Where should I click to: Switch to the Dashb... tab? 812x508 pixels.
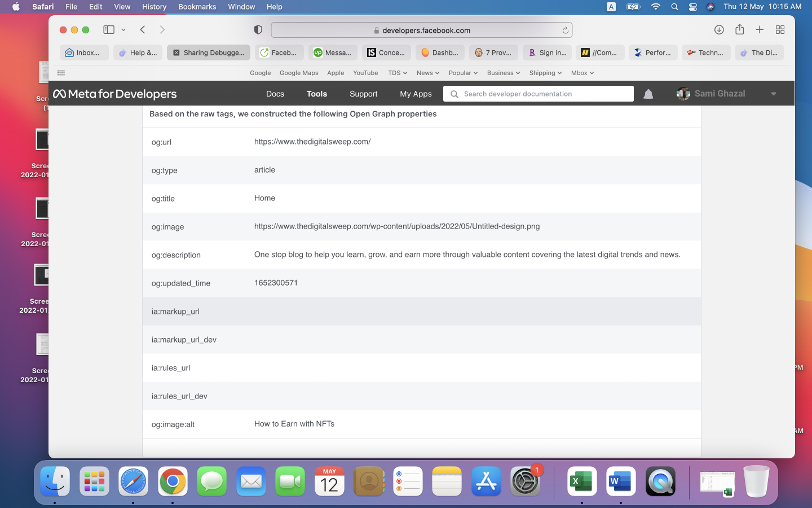click(x=440, y=52)
